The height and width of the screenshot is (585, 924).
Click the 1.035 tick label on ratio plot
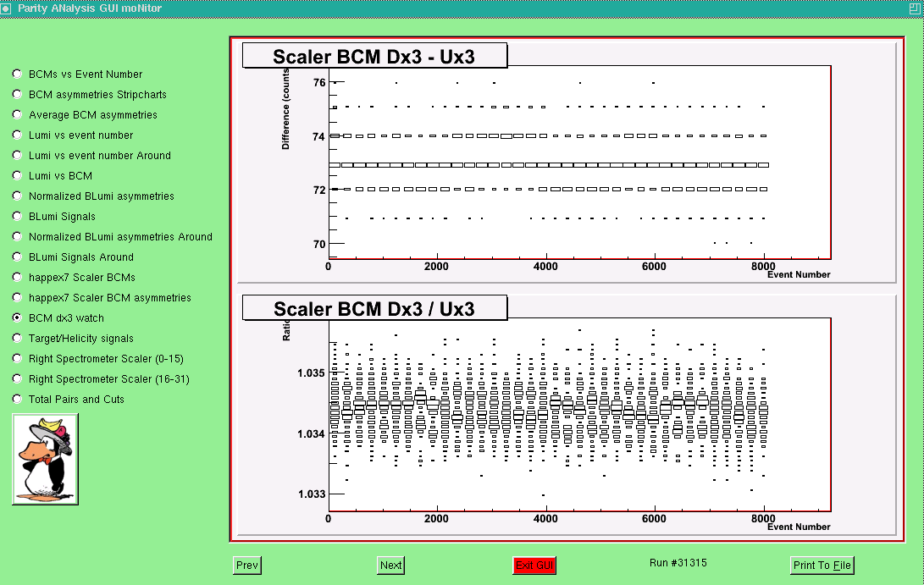(311, 373)
